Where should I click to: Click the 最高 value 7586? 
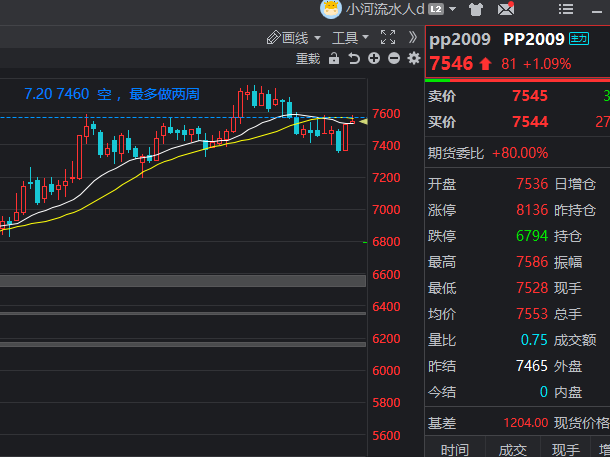tap(532, 262)
